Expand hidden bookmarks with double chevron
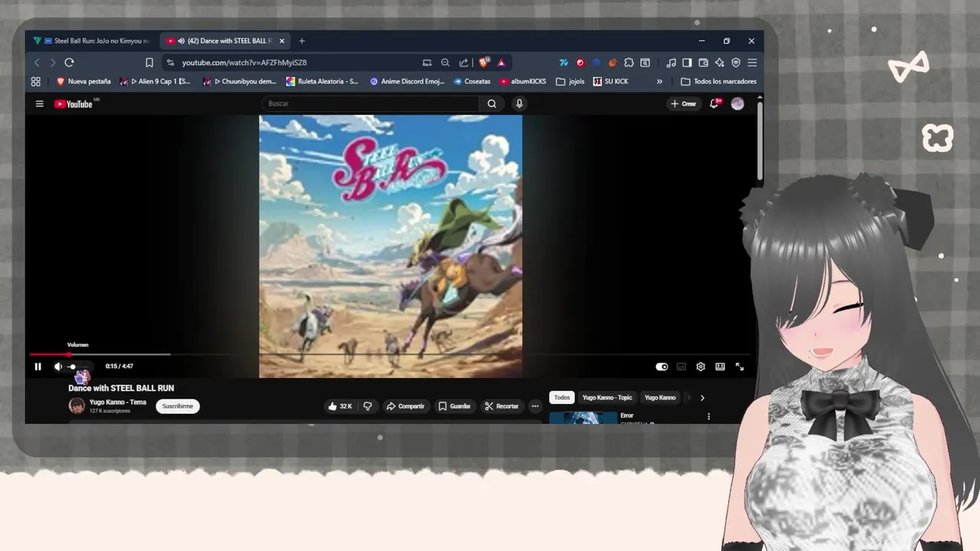 click(659, 82)
